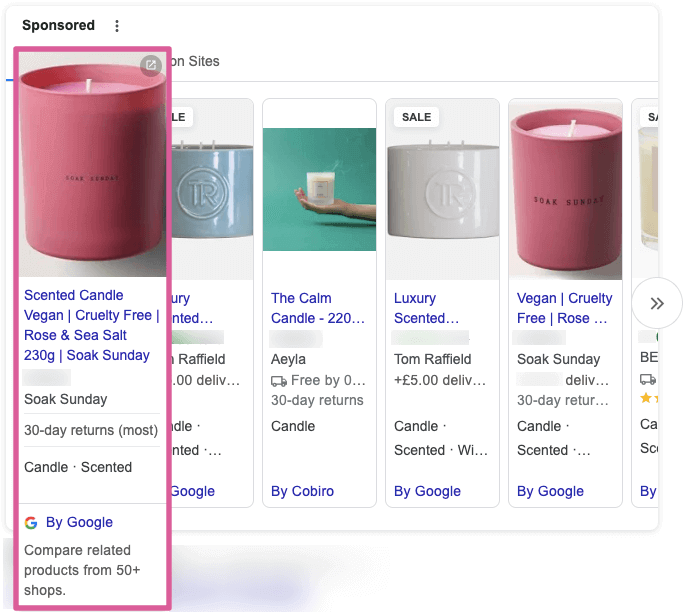Click the SALE badge on the white candle card
This screenshot has height=612, width=686.
pos(416,117)
